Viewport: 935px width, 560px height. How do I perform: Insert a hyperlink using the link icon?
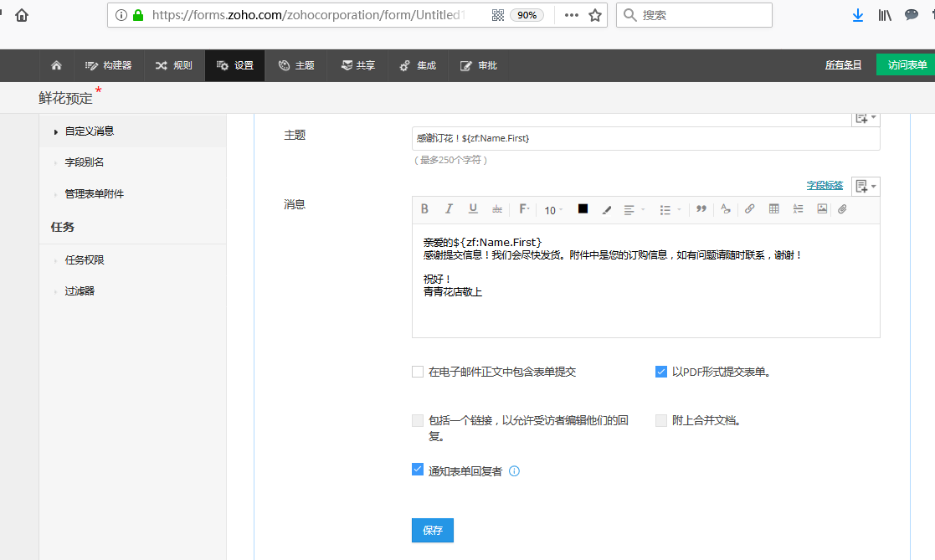coord(749,209)
